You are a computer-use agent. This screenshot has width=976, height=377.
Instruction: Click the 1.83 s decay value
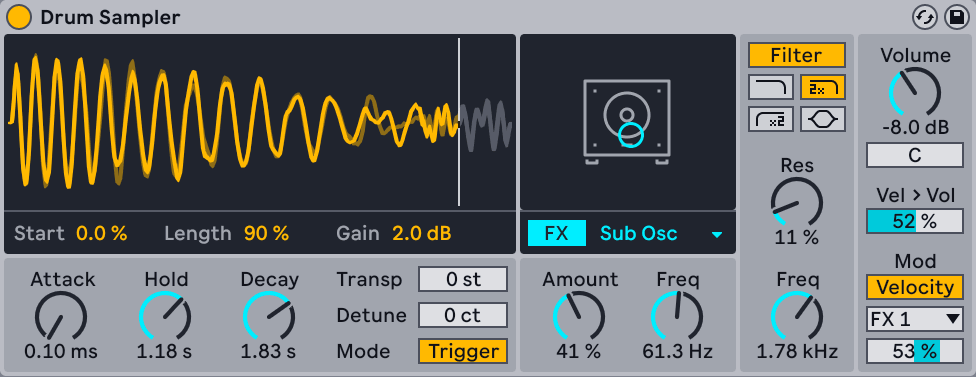click(x=268, y=351)
